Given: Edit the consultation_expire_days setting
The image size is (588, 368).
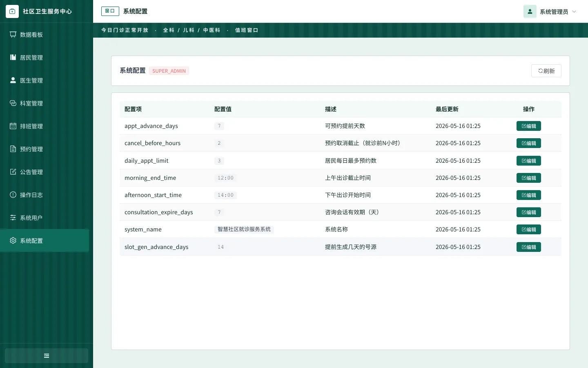Looking at the screenshot, I should pyautogui.click(x=529, y=212).
